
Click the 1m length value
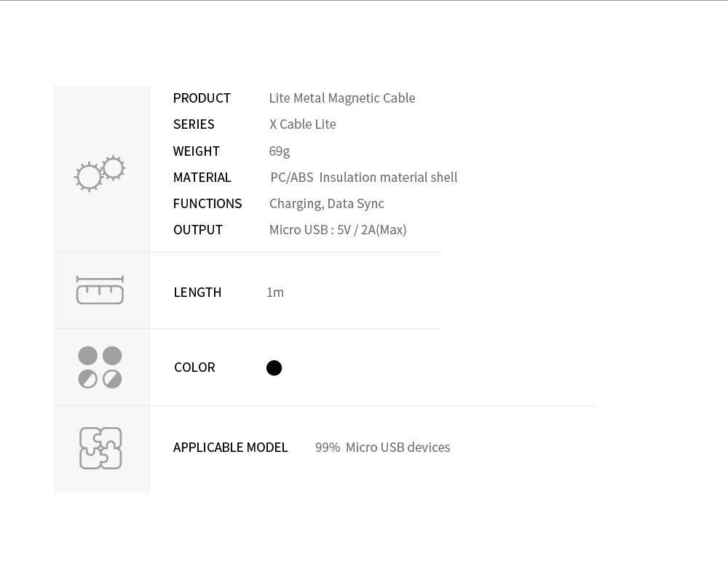275,293
